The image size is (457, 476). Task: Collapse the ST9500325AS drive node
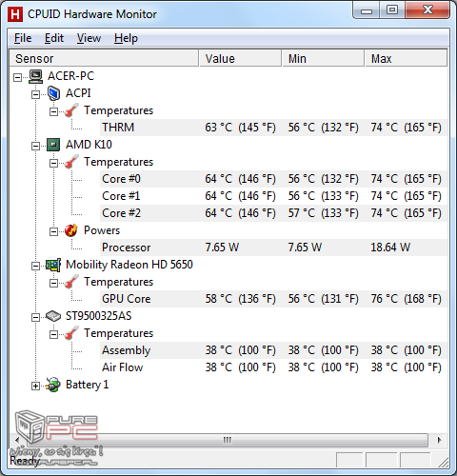tap(35, 317)
